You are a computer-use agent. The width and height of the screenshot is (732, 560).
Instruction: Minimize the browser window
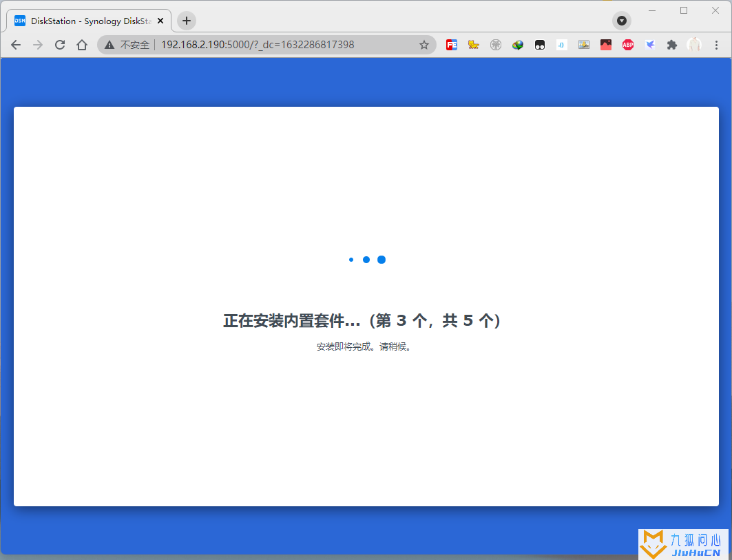click(x=652, y=10)
